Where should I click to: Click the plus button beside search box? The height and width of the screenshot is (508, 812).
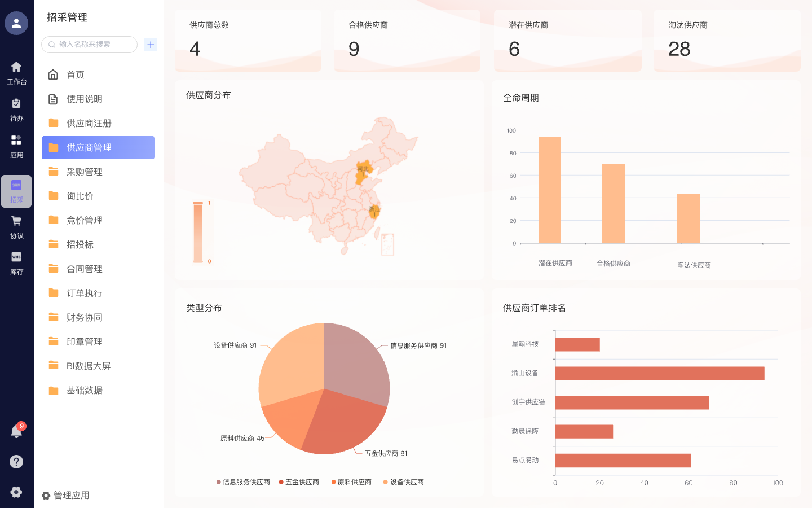click(x=150, y=45)
